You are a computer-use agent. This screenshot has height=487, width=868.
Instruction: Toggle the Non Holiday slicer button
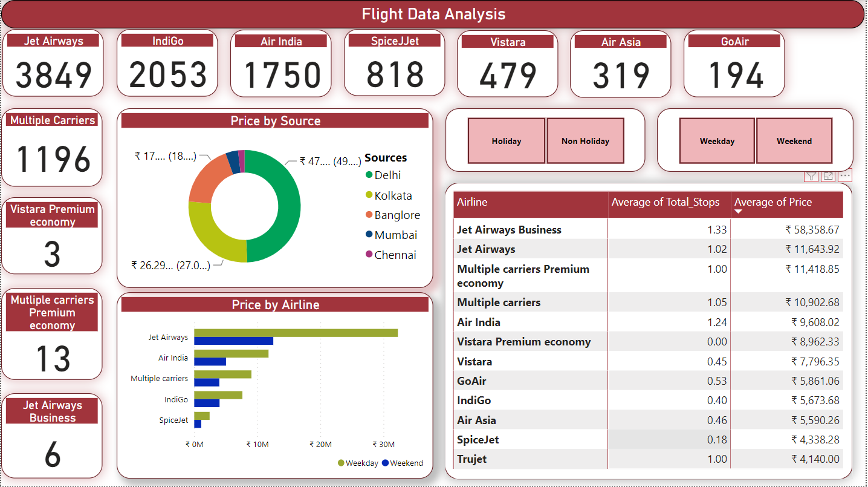pyautogui.click(x=585, y=141)
